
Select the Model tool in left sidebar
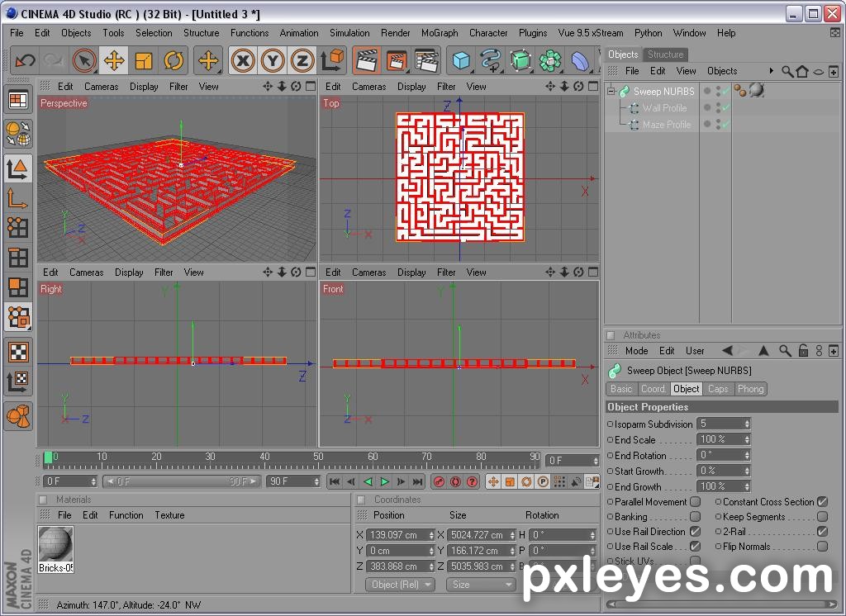[x=18, y=168]
